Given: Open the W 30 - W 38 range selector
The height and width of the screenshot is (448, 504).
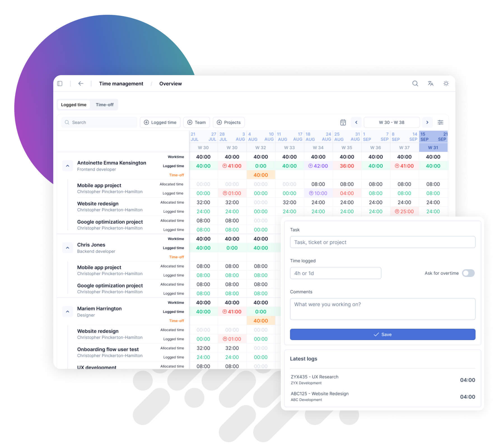Looking at the screenshot, I should 391,122.
